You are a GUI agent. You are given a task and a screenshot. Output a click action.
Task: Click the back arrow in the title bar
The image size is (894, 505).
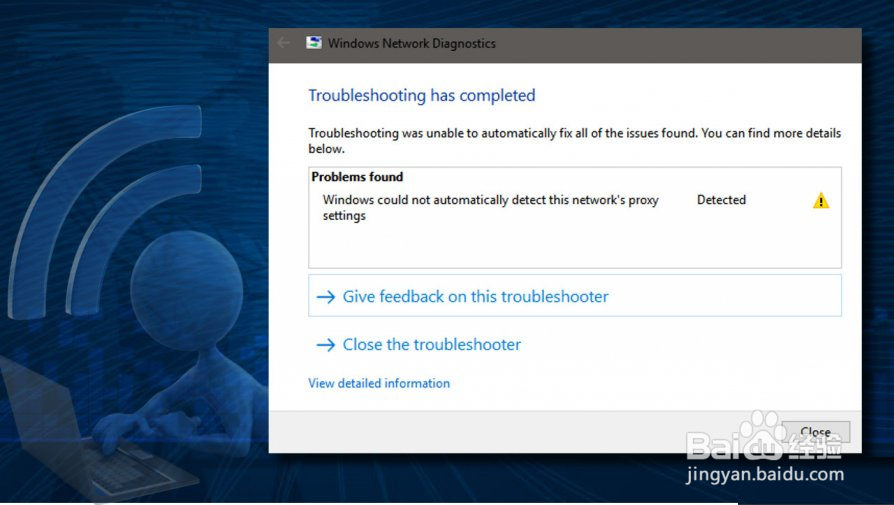pos(283,43)
